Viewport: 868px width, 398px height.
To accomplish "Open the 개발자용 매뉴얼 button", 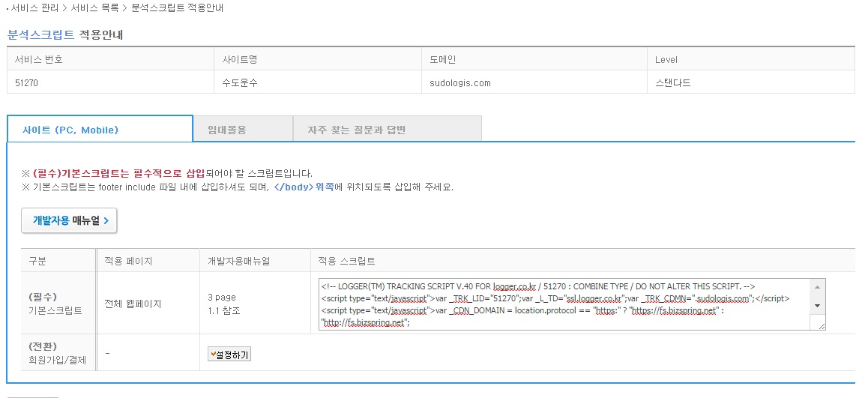I will tap(69, 220).
